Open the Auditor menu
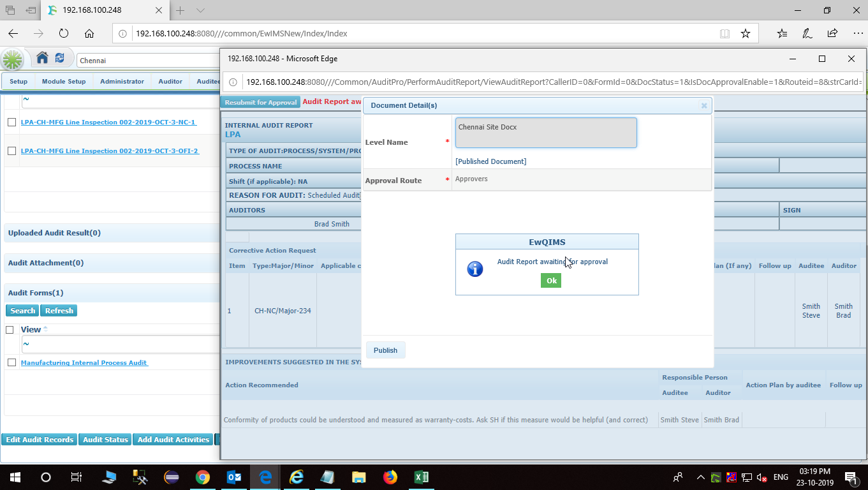Screen dimensions: 868x490 tap(170, 82)
